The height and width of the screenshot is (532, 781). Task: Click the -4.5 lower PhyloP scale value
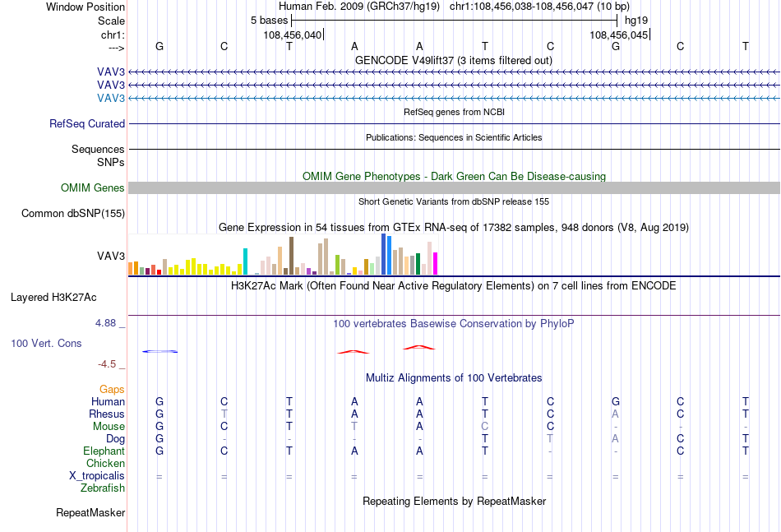click(107, 364)
